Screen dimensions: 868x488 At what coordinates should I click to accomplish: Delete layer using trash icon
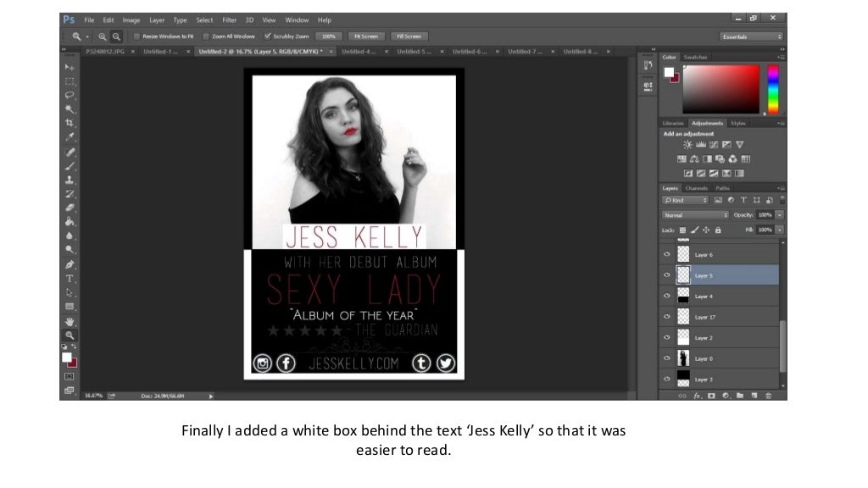(x=768, y=395)
